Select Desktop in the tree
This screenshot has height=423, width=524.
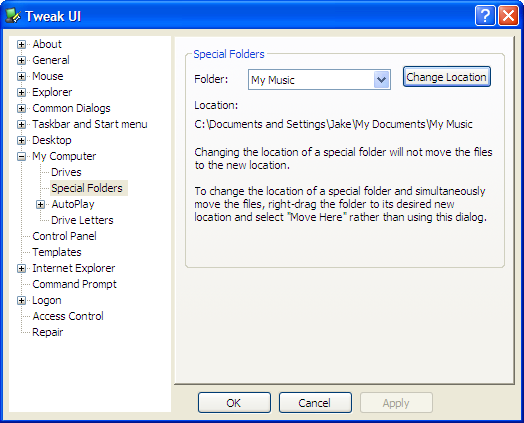(52, 140)
